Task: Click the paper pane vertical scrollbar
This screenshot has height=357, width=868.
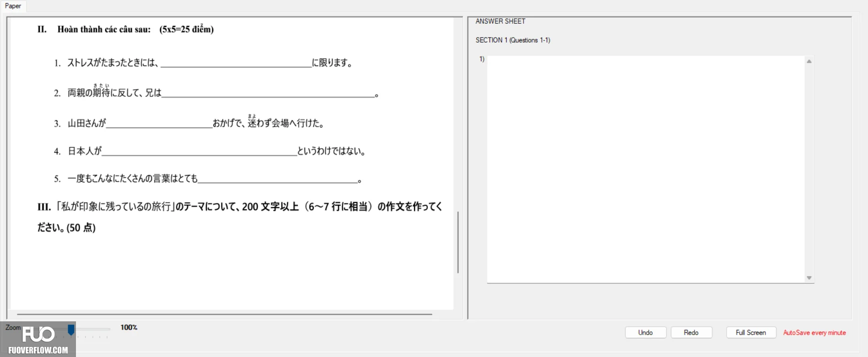Action: (x=458, y=242)
